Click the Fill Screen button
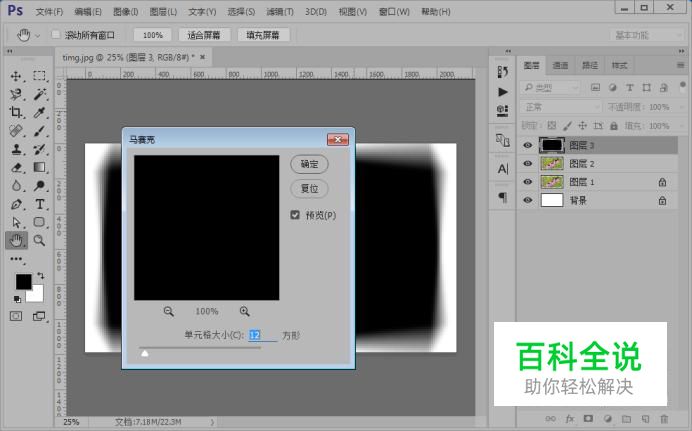692x431 pixels. [x=263, y=35]
